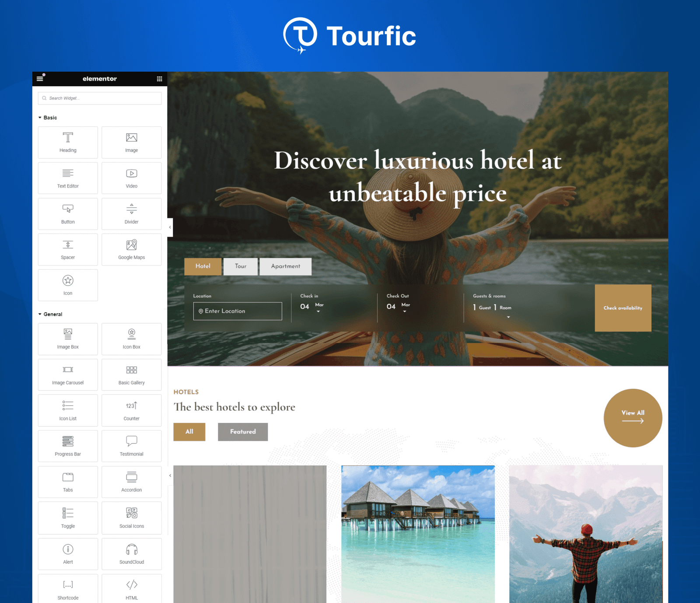Viewport: 700px width, 603px height.
Task: Select the HTML widget
Action: coord(132,589)
